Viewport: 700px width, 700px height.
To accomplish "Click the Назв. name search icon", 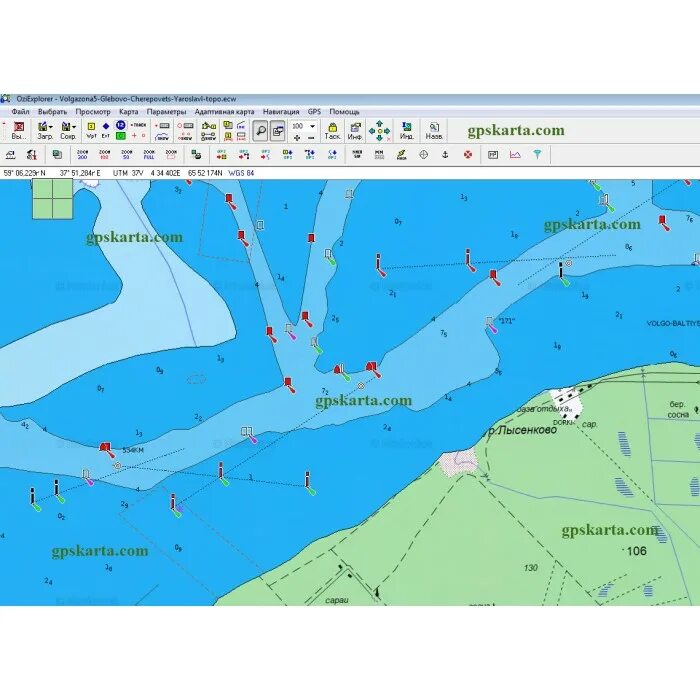I will pyautogui.click(x=434, y=131).
